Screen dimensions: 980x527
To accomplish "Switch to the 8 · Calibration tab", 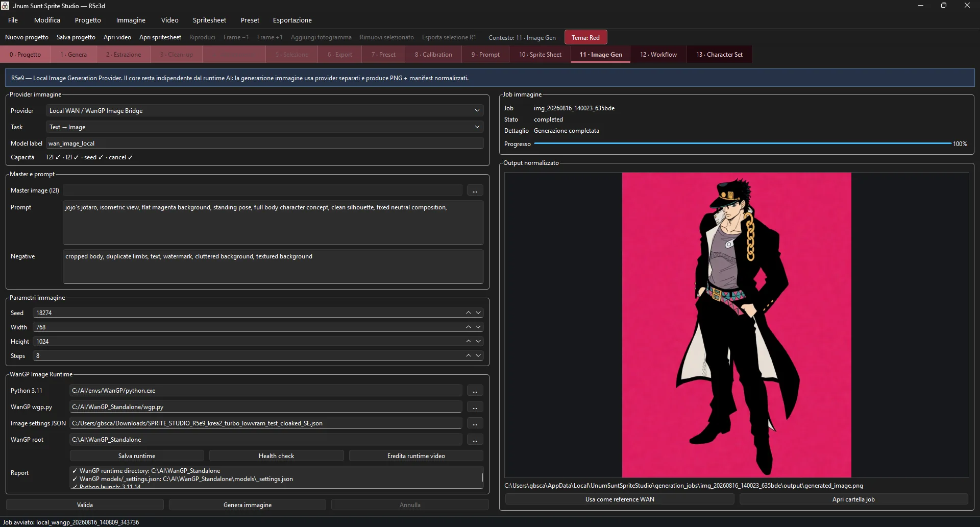I will pyautogui.click(x=433, y=55).
